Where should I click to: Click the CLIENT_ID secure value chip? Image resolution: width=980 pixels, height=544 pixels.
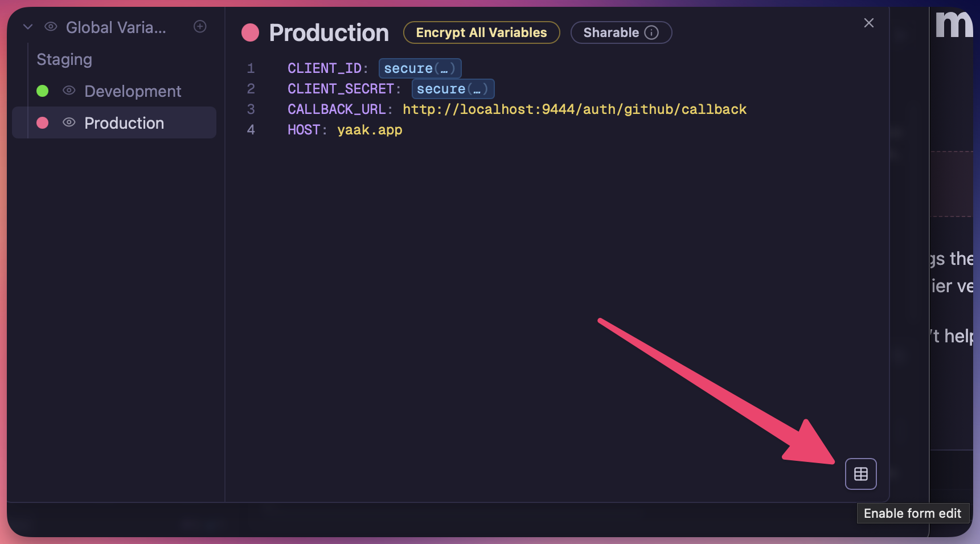tap(420, 68)
